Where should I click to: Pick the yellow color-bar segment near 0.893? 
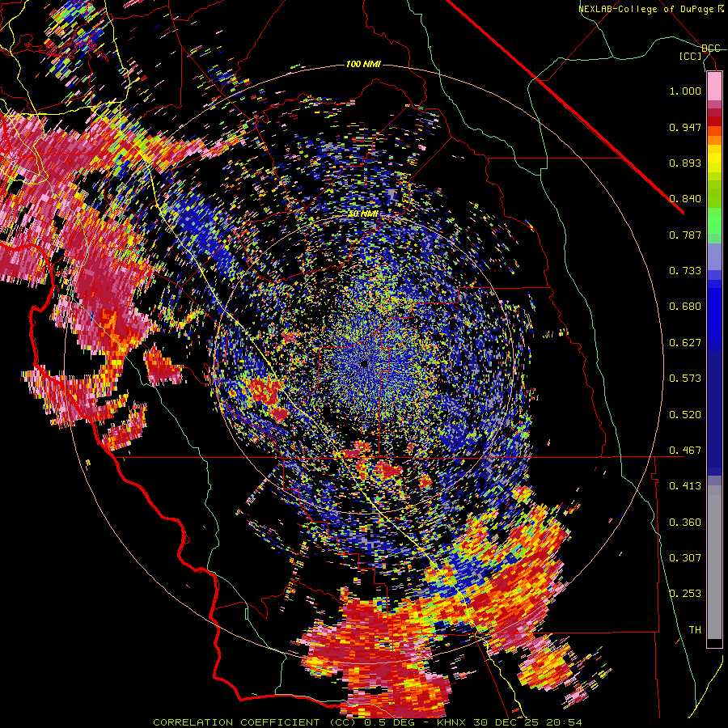pyautogui.click(x=714, y=159)
